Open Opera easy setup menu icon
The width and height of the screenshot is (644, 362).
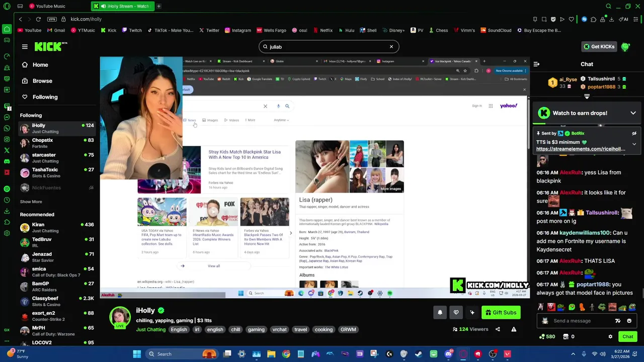tap(636, 19)
